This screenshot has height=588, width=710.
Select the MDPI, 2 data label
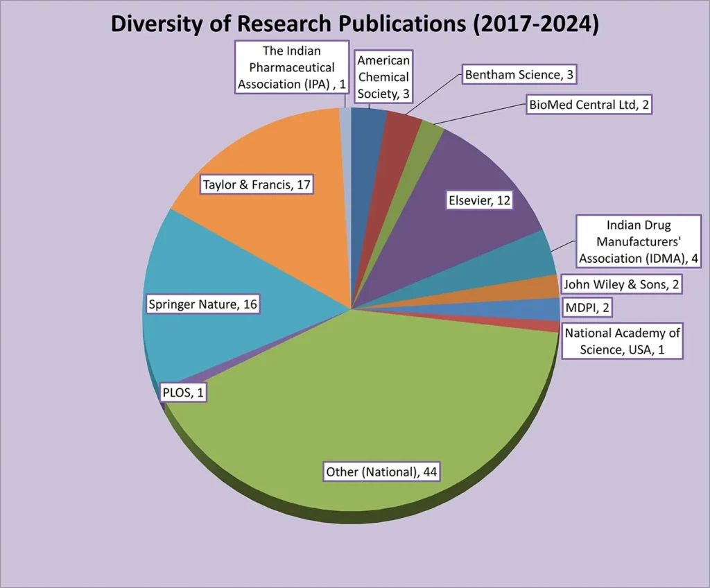pos(587,306)
